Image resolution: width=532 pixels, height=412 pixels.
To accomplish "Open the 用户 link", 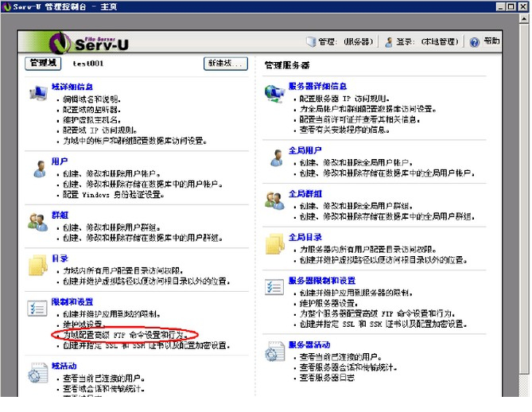I will [60, 161].
